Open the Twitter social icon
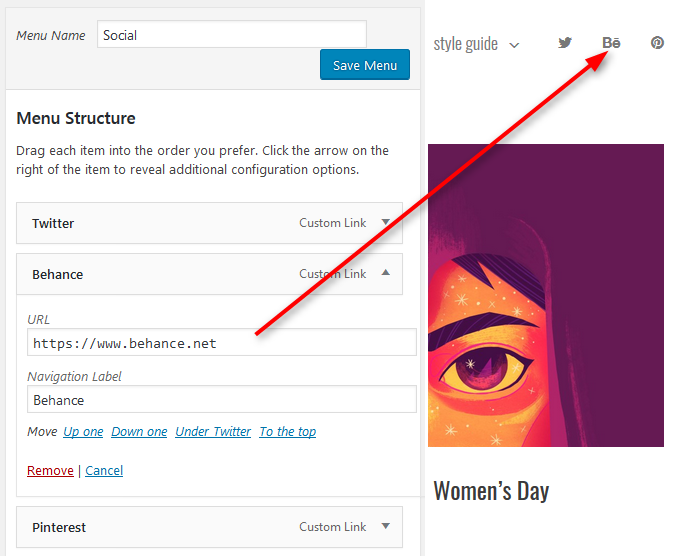694x556 pixels. coord(565,43)
